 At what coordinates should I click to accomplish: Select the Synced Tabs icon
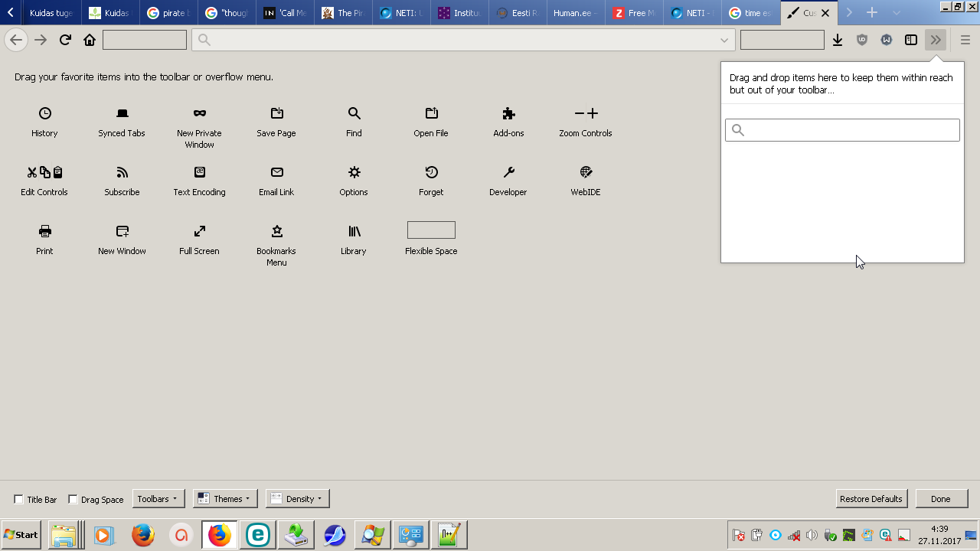122,113
